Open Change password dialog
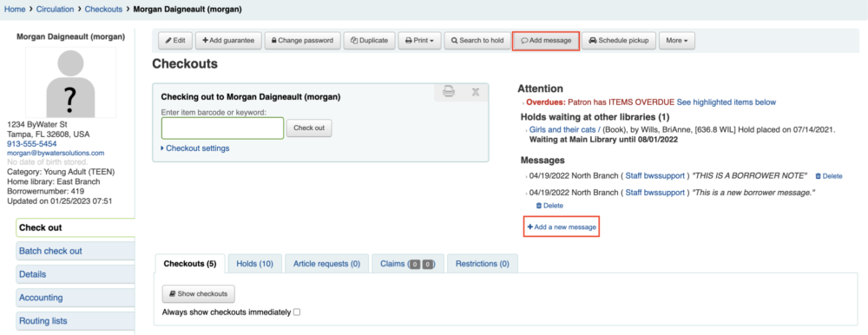This screenshot has height=335, width=868. (x=302, y=41)
